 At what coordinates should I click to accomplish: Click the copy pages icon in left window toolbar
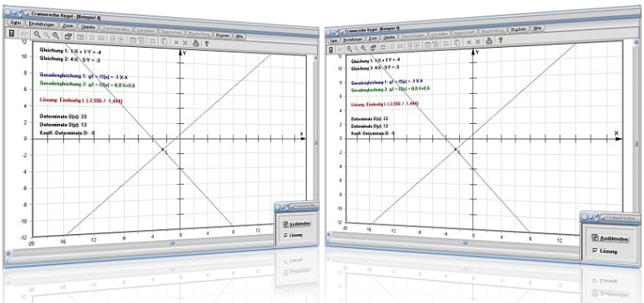point(164,41)
